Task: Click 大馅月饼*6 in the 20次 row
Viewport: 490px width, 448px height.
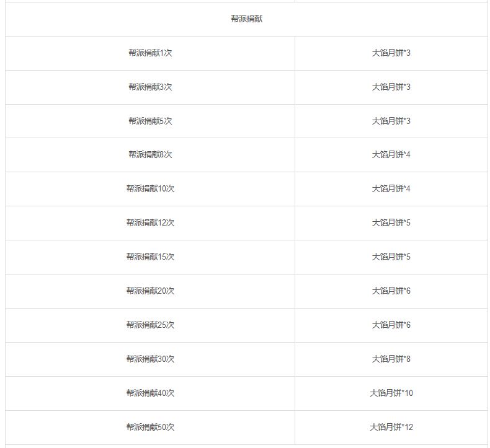Action: pyautogui.click(x=391, y=291)
